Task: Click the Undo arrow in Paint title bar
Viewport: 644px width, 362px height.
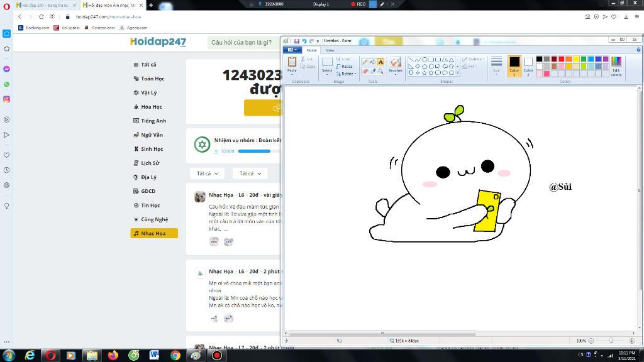Action: pyautogui.click(x=304, y=41)
